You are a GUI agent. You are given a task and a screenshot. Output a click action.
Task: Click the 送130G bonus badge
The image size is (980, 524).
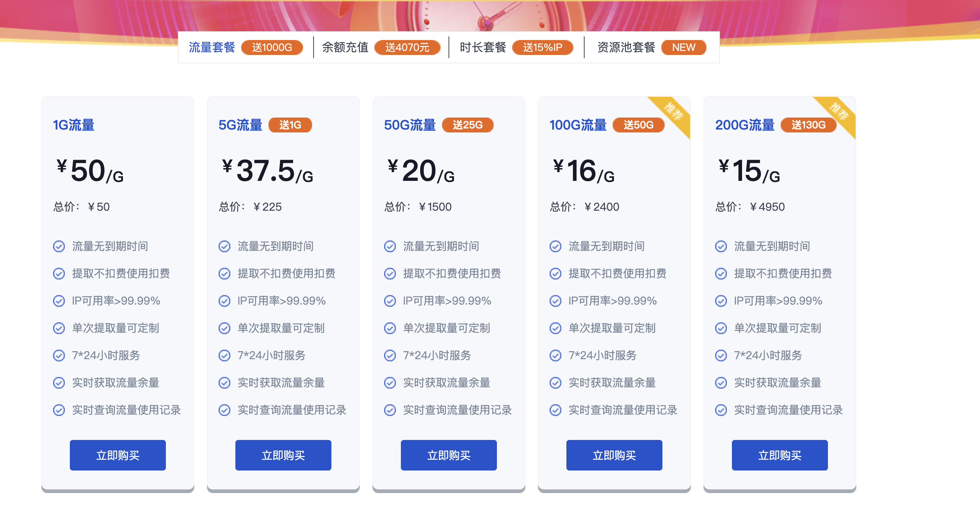(808, 125)
